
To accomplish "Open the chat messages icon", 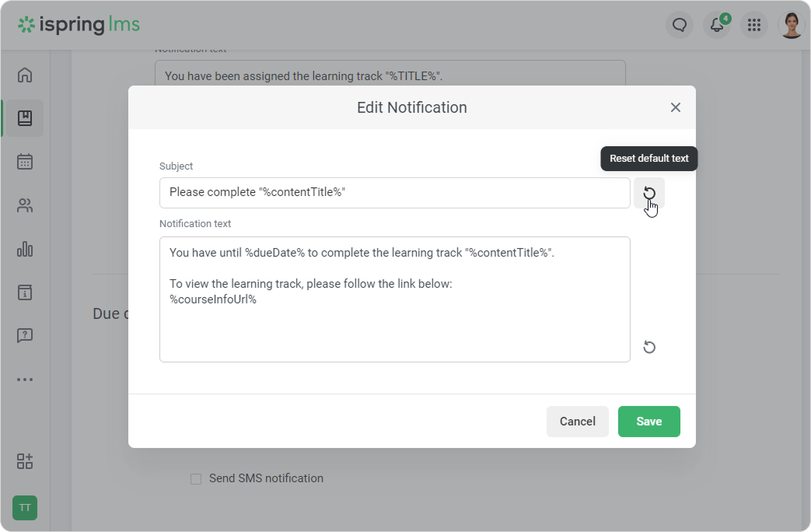I will [680, 25].
